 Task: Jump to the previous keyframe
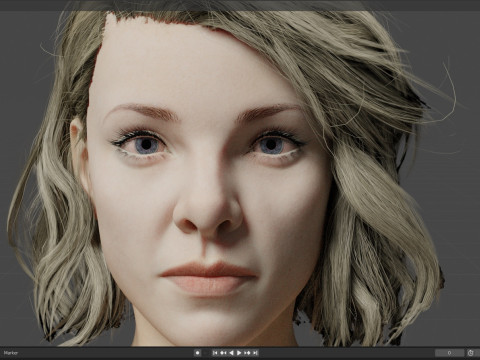223,353
